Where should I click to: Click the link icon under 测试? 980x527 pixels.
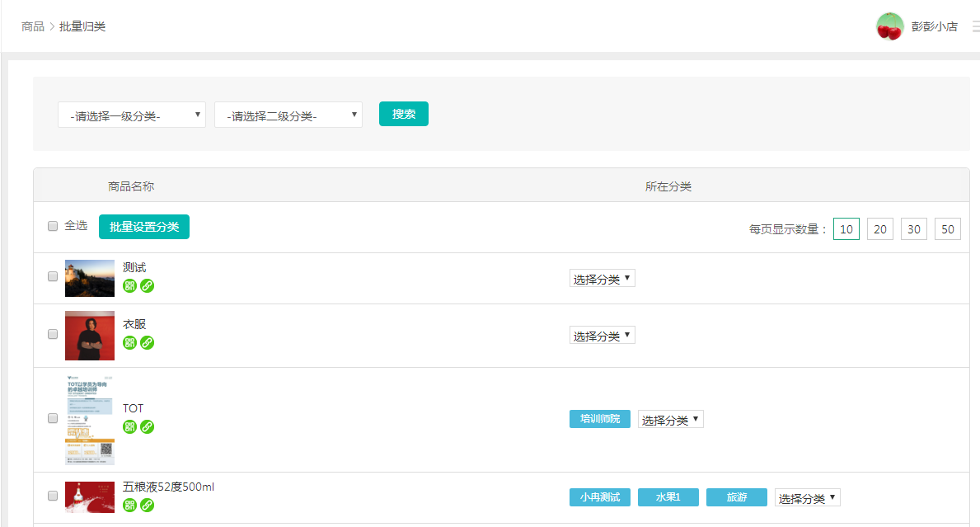tap(147, 286)
